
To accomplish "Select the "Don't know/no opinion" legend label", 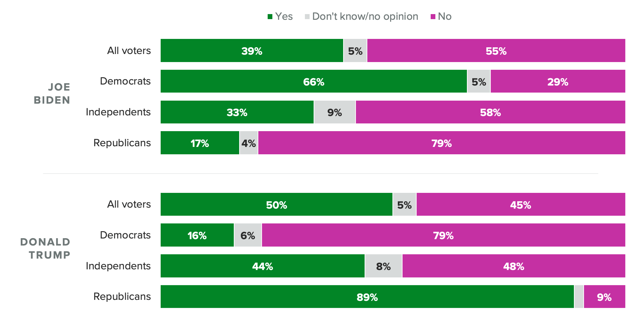I will (365, 16).
